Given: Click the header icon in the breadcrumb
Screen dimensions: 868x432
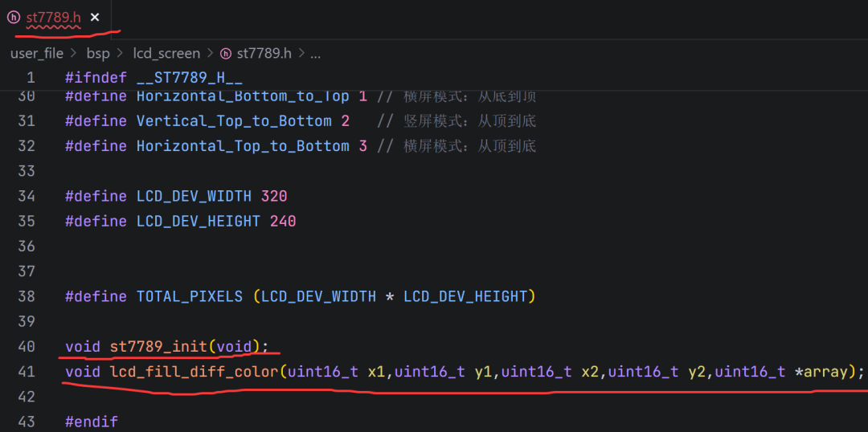Looking at the screenshot, I should click(226, 54).
